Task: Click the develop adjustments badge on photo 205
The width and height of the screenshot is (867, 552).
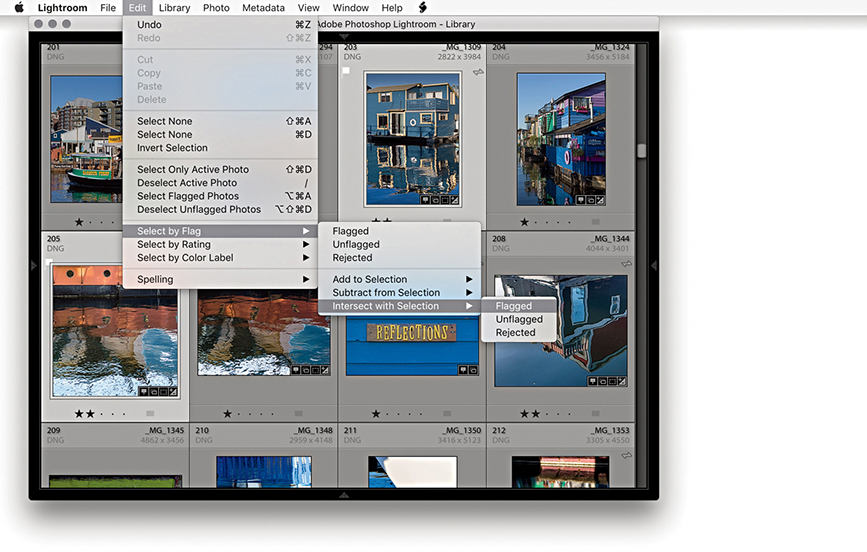Action: (x=172, y=391)
